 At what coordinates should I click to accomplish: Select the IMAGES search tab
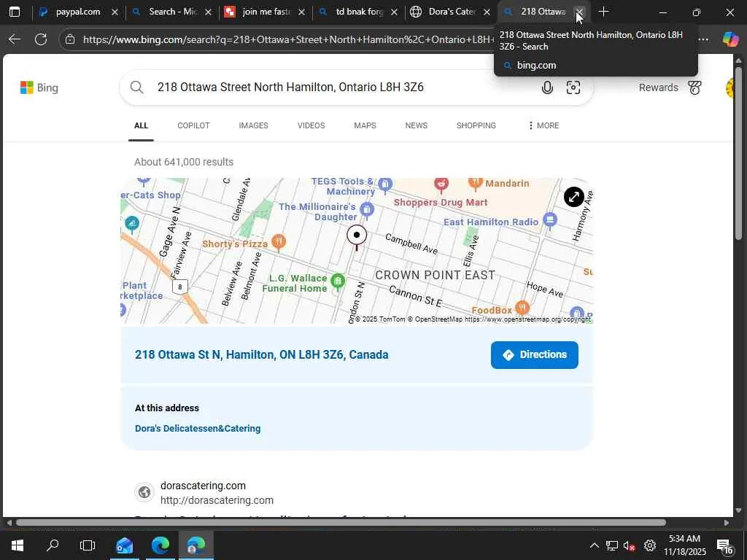[x=253, y=125]
